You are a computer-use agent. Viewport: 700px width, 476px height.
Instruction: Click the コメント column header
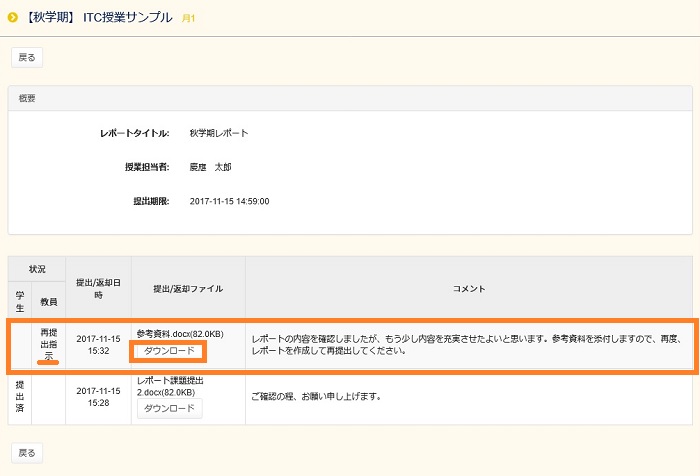pyautogui.click(x=468, y=289)
